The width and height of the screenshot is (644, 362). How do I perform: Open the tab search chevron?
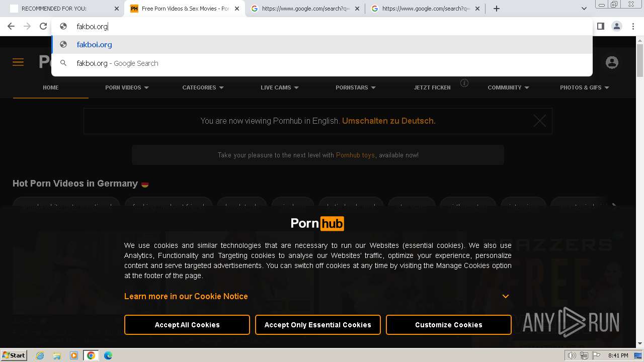click(584, 9)
